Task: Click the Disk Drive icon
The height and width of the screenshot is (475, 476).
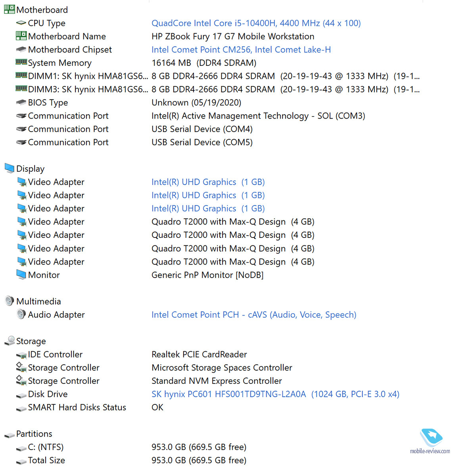Action: point(21,395)
